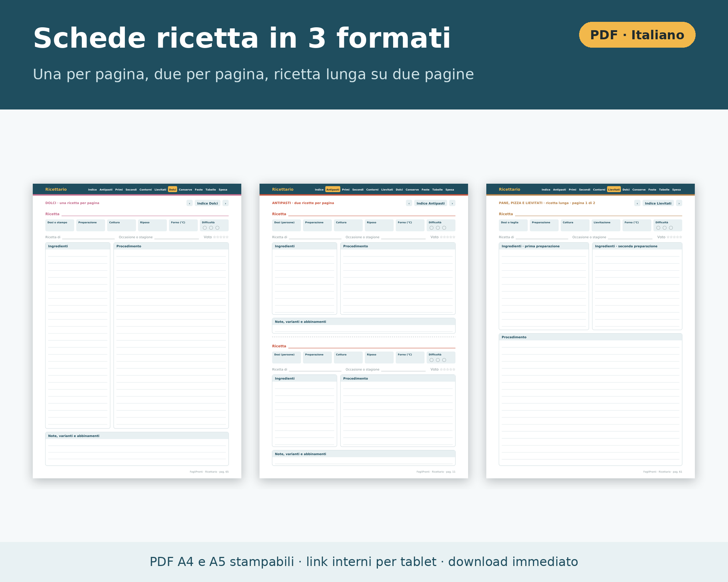Select middle Difficoltà circle, top Antipasti recipe
728x582 pixels.
click(438, 228)
